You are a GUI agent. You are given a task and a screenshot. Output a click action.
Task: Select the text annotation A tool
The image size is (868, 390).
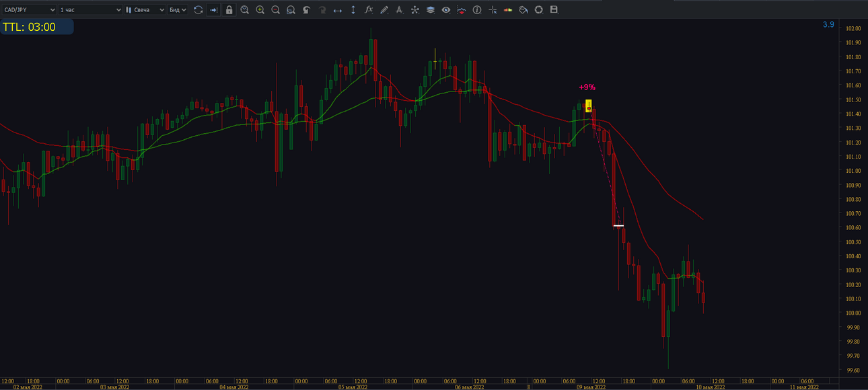click(399, 10)
